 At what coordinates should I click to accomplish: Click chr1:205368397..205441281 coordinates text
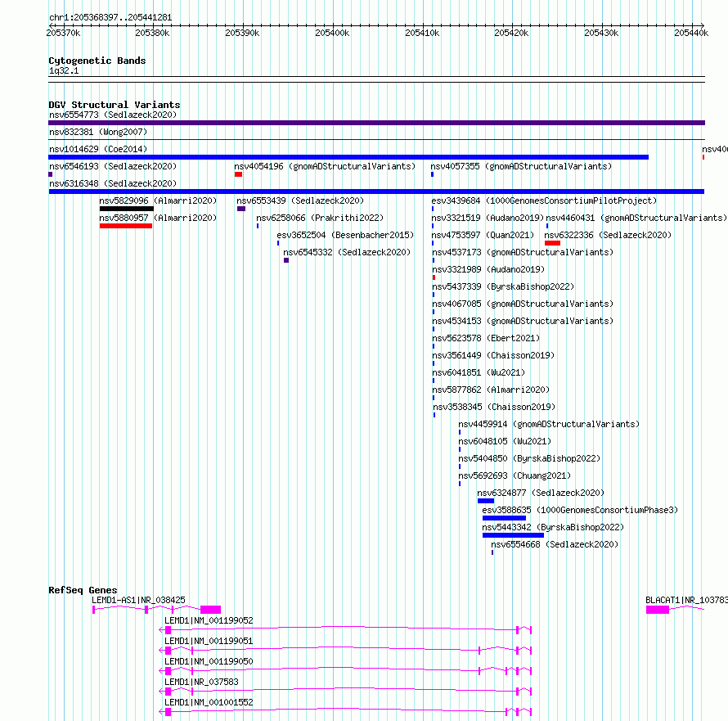[110, 17]
